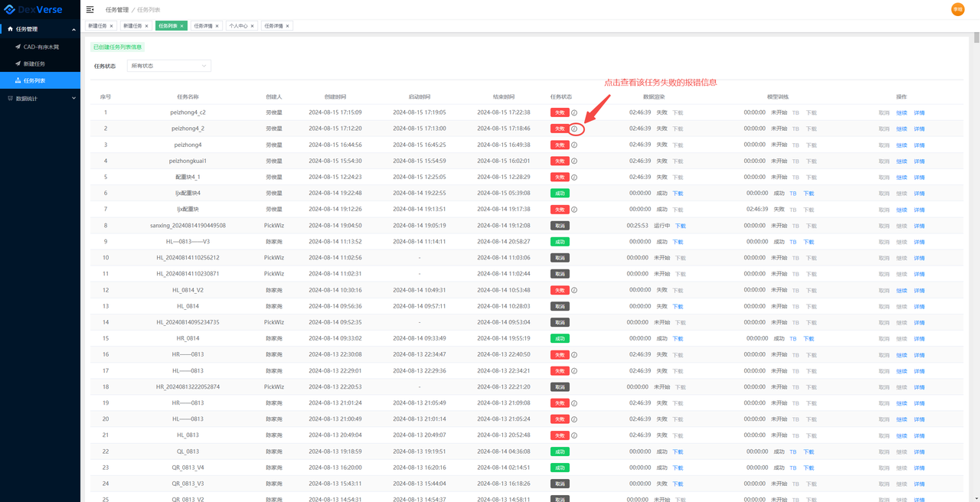Viewport: 980px width, 502px height.
Task: Click the user avatar in top right
Action: (957, 9)
